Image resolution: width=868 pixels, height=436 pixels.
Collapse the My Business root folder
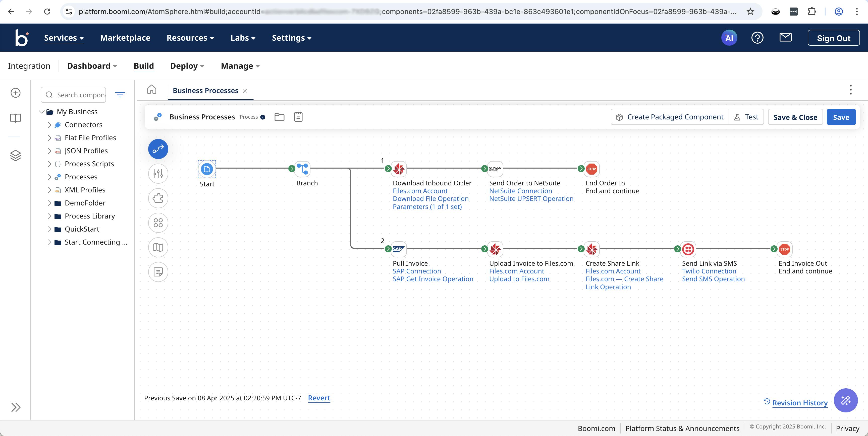click(42, 112)
